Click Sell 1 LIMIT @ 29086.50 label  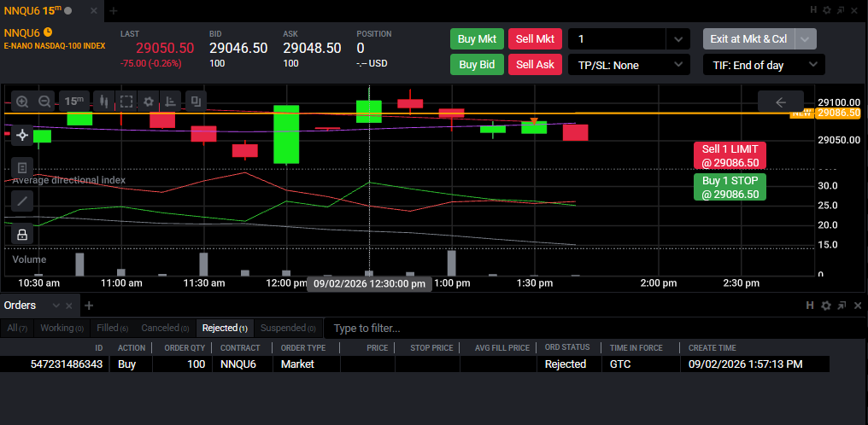tap(730, 155)
